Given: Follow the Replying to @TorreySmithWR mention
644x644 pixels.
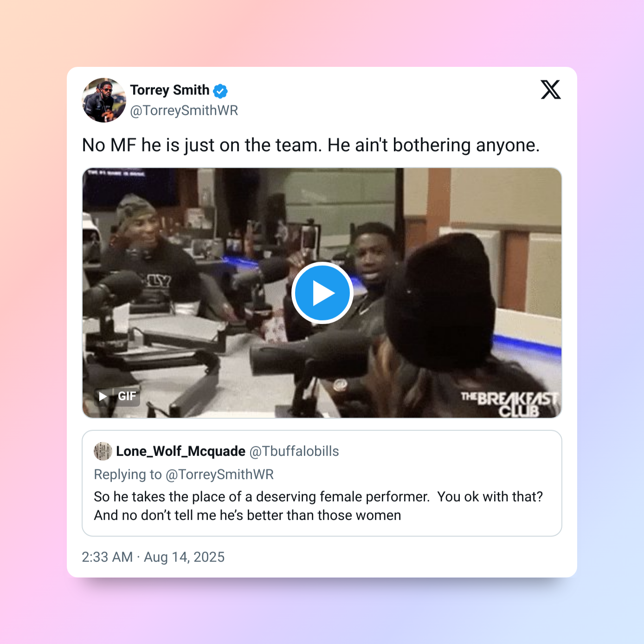Looking at the screenshot, I should [x=184, y=475].
